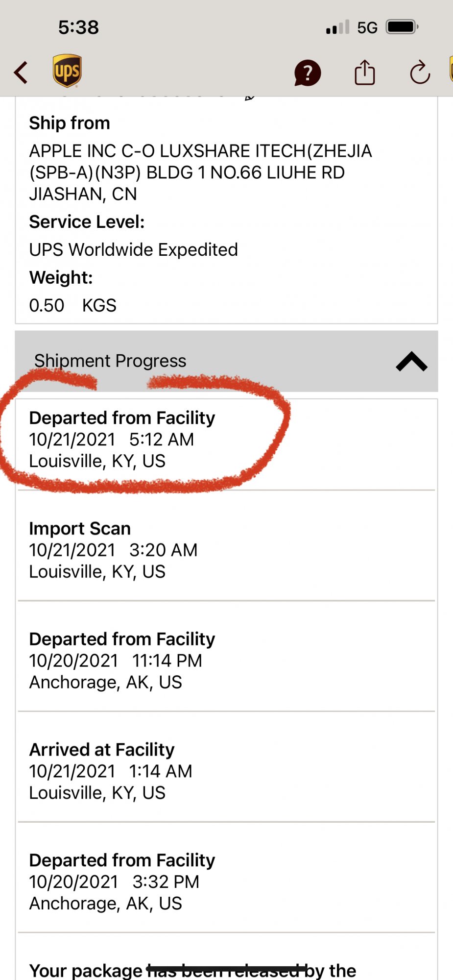
Task: Select the 5:12 AM Departed from Facility entry
Action: point(122,440)
